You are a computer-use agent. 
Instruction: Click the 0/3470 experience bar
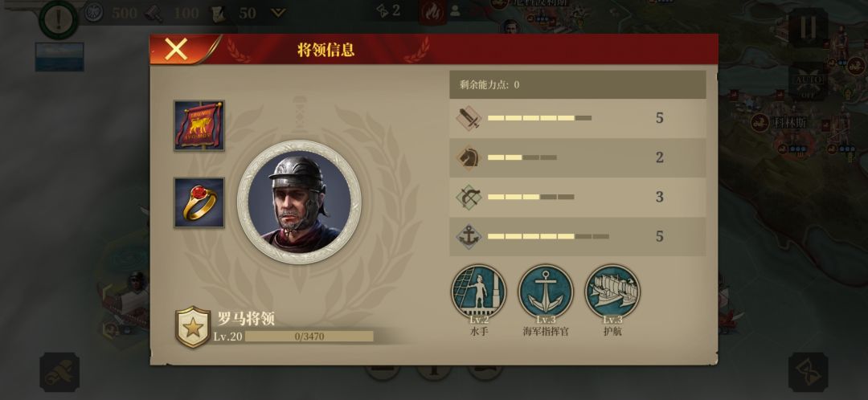coord(309,337)
